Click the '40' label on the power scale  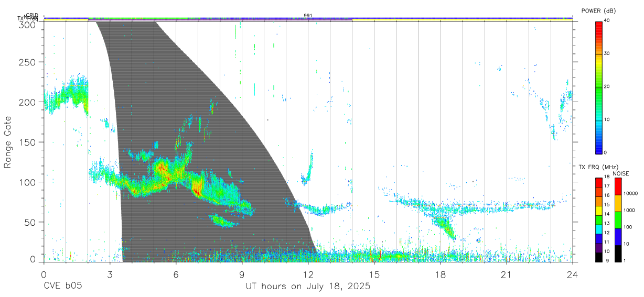tap(607, 20)
